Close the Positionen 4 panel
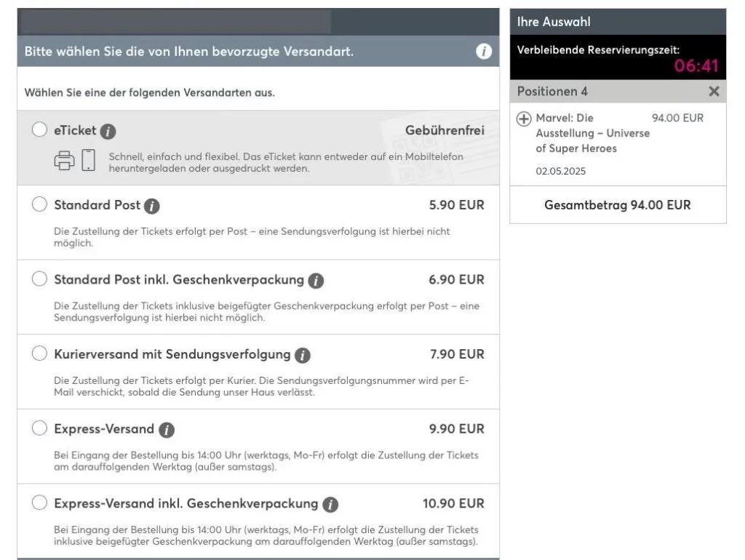Image resolution: width=745 pixels, height=560 pixels. click(x=714, y=91)
